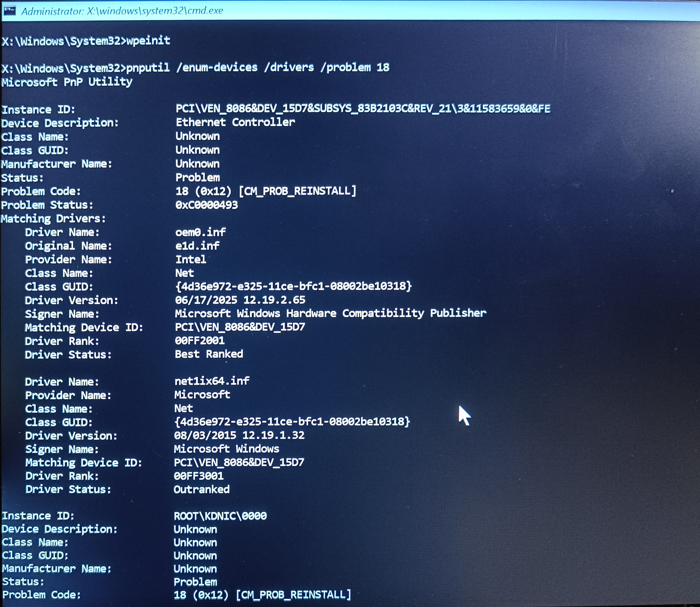Click the wpeinit command text
This screenshot has width=700, height=607.
point(148,41)
